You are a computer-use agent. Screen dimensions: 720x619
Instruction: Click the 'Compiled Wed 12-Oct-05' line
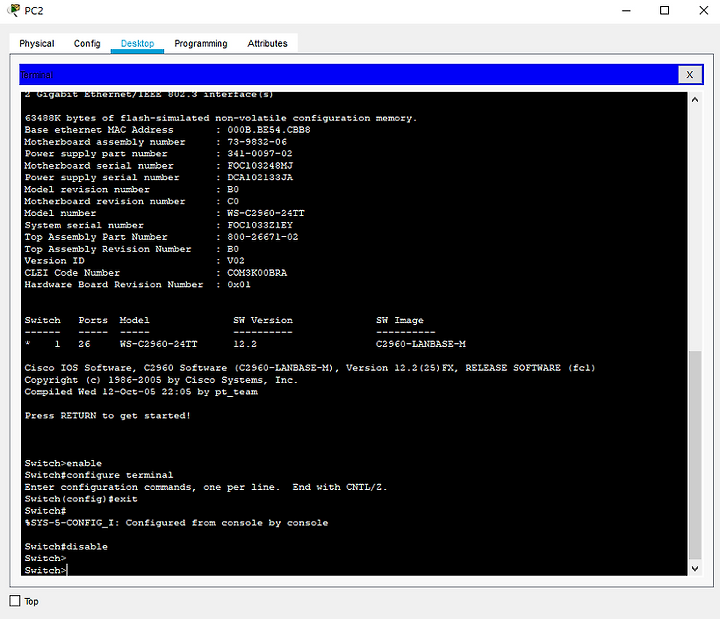pos(141,392)
